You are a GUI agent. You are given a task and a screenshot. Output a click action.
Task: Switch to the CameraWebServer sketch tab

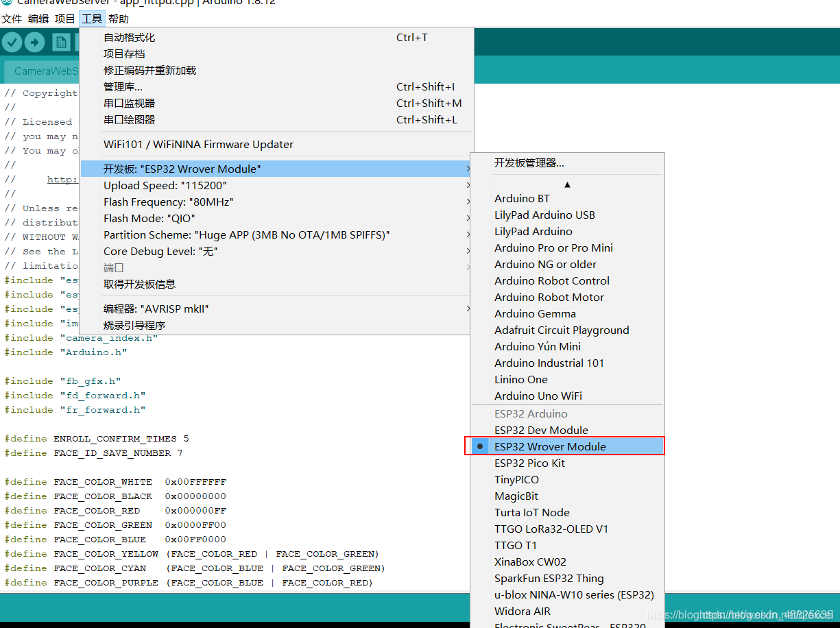tap(42, 71)
